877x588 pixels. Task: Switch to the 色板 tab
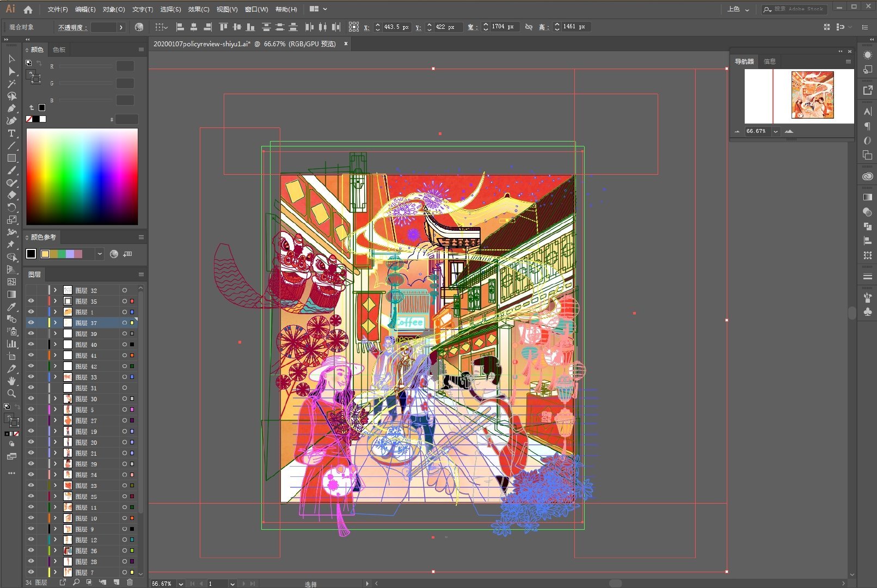pos(59,50)
